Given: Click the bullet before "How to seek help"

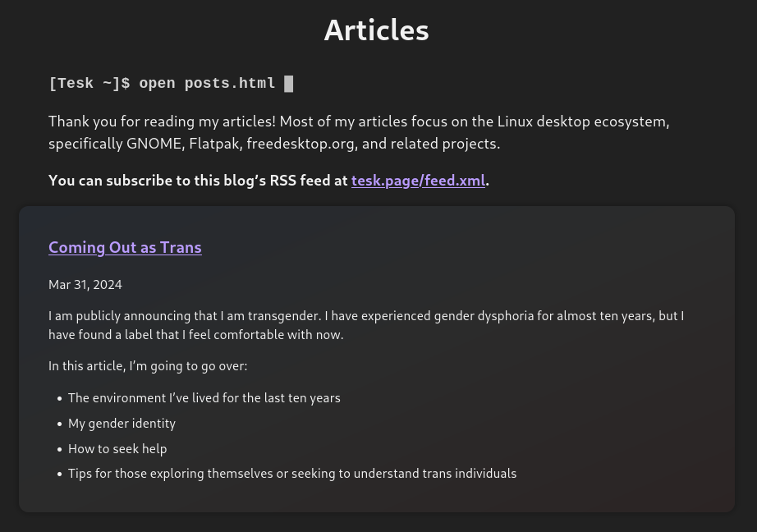Looking at the screenshot, I should (x=60, y=450).
